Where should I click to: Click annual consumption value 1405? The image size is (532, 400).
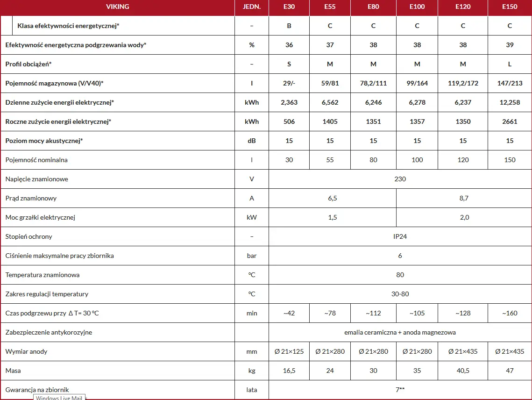pos(330,121)
